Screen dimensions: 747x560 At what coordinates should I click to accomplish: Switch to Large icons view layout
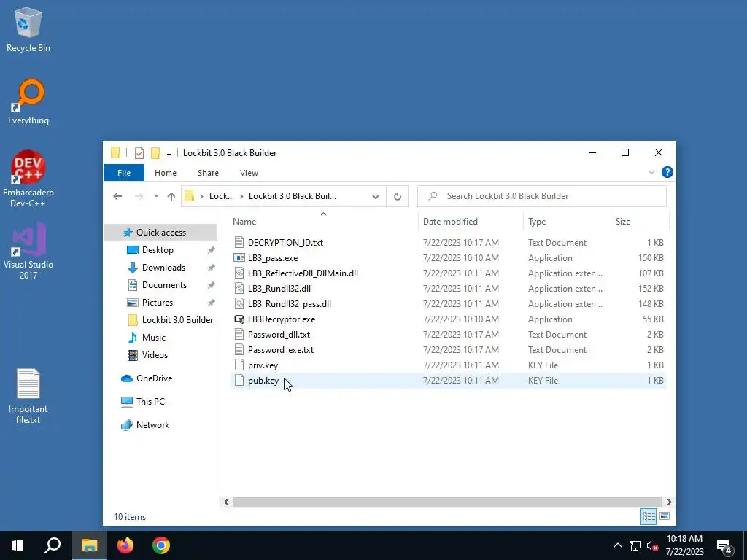(x=665, y=516)
